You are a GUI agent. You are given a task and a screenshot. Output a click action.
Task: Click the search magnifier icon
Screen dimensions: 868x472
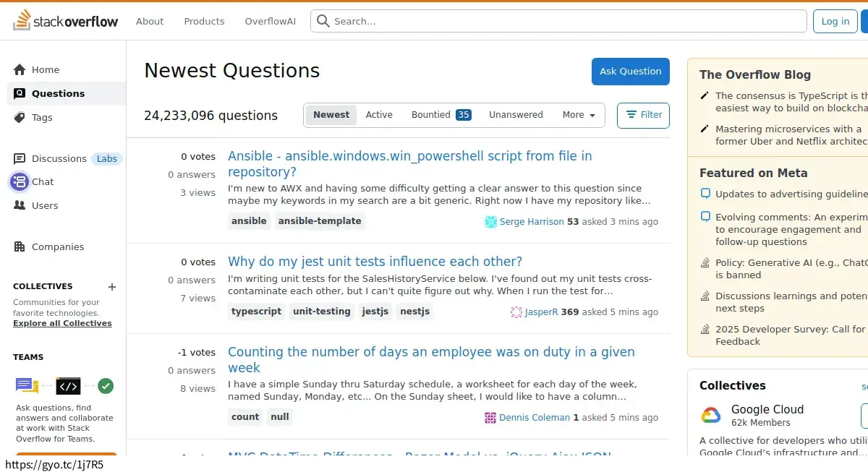point(323,21)
